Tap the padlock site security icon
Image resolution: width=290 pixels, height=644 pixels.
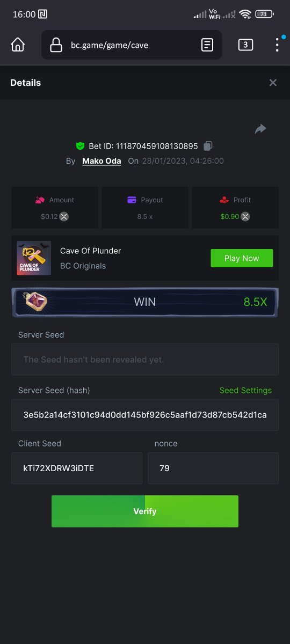click(x=56, y=45)
